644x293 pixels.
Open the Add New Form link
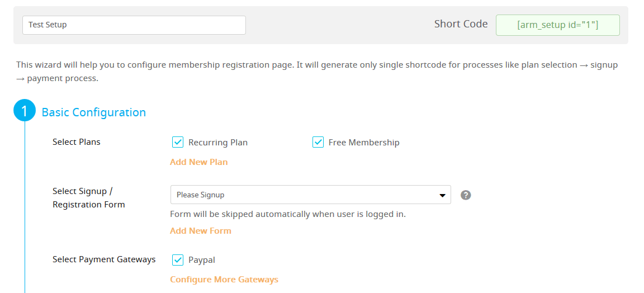tap(201, 230)
